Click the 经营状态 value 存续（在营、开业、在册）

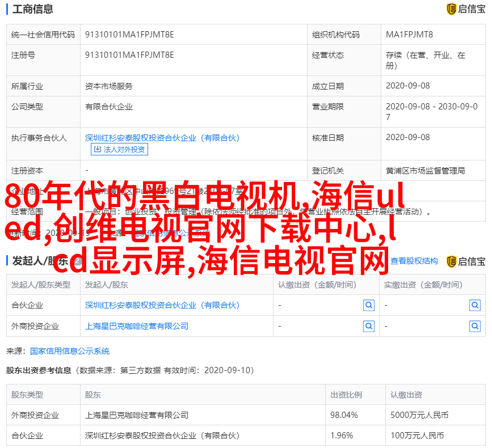[426, 60]
